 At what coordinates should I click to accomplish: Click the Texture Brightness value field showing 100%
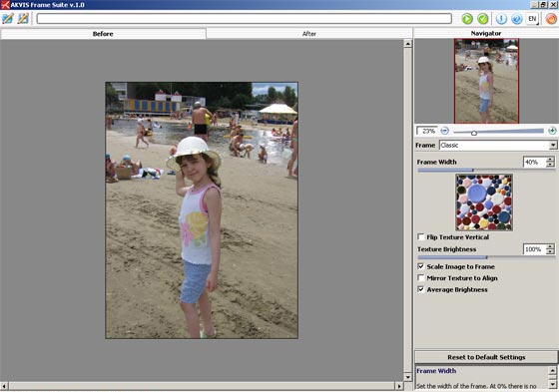[534, 249]
